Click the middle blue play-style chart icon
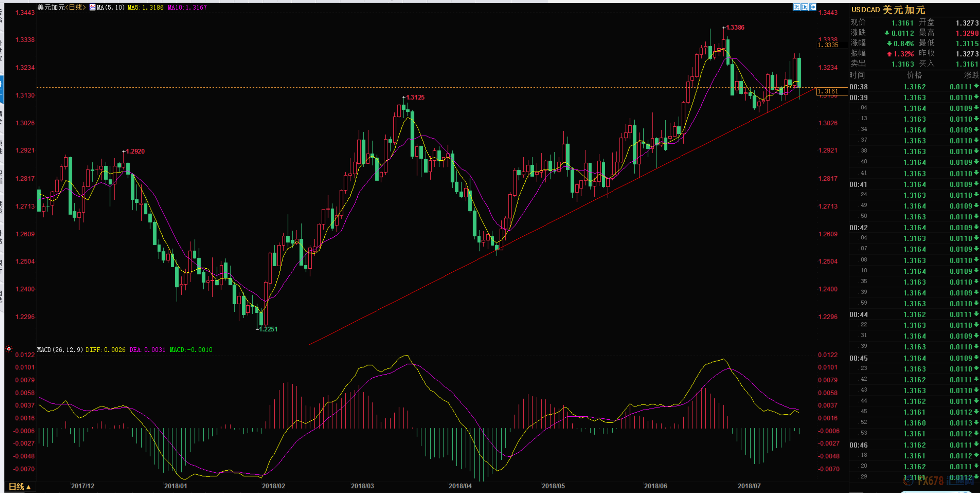980x493 pixels. [805, 7]
